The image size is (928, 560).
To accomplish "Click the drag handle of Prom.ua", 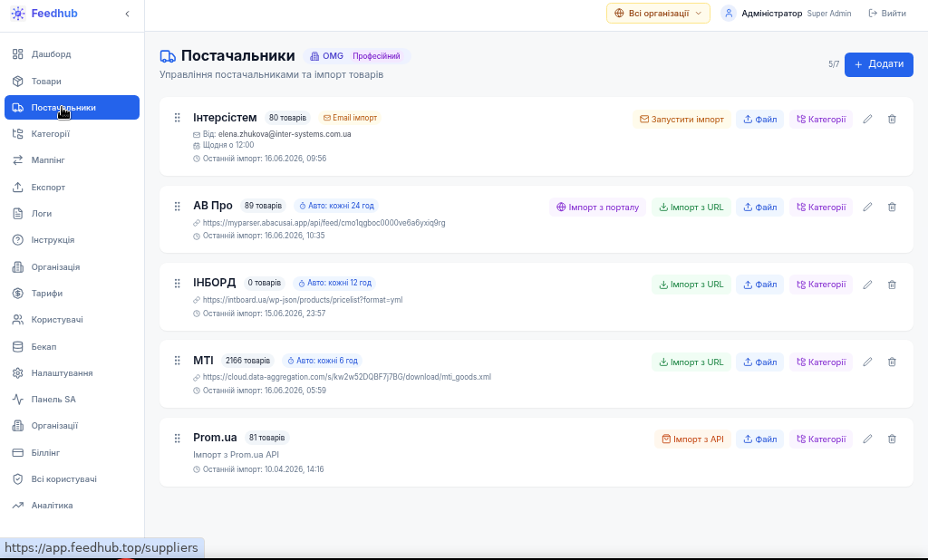I will point(177,438).
